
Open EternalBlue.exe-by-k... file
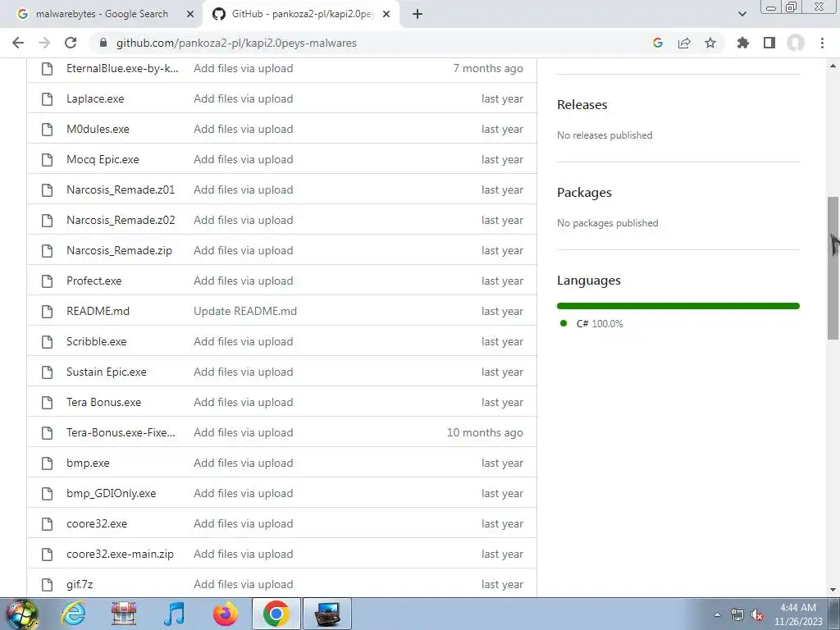[122, 68]
